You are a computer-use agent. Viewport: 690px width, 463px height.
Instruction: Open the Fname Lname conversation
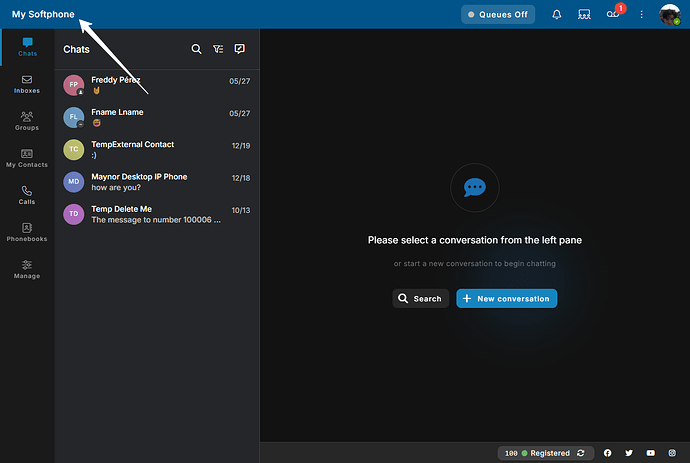click(x=157, y=118)
